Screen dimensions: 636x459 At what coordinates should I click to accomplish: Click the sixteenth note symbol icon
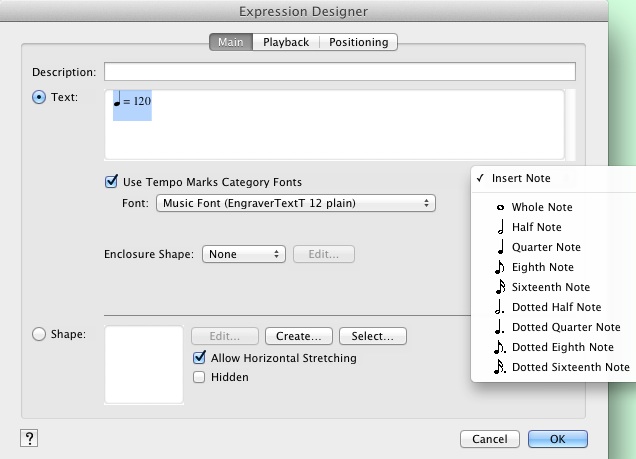tap(499, 287)
